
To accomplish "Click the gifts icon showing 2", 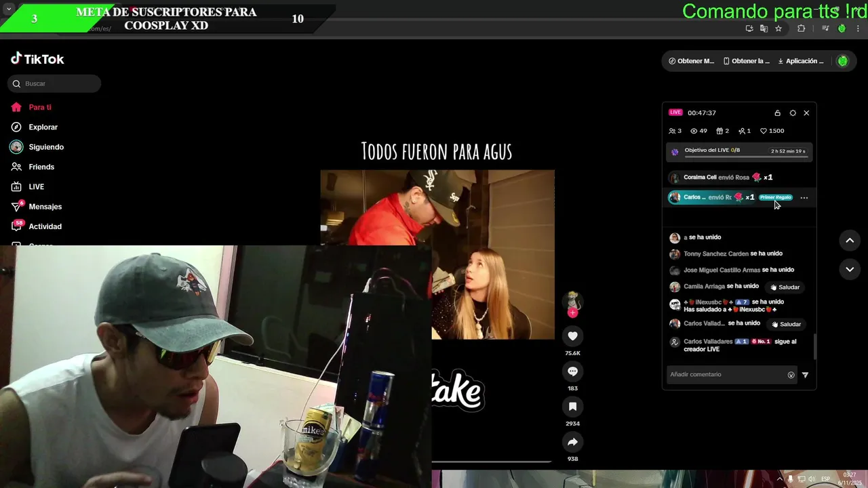I will click(723, 131).
